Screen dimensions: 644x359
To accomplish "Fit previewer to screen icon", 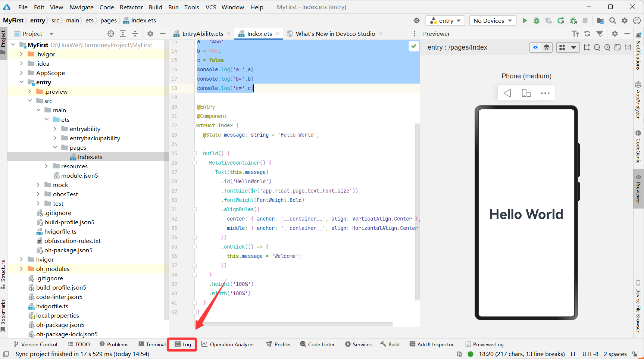I will pyautogui.click(x=618, y=47).
